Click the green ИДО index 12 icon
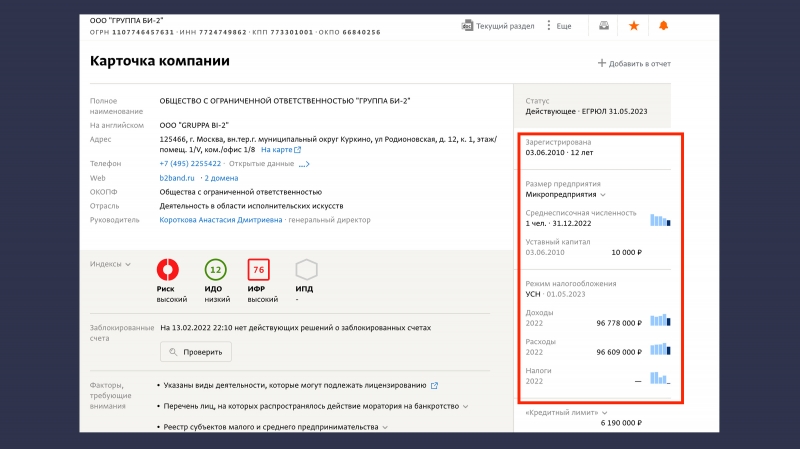This screenshot has height=449, width=800. pos(215,269)
